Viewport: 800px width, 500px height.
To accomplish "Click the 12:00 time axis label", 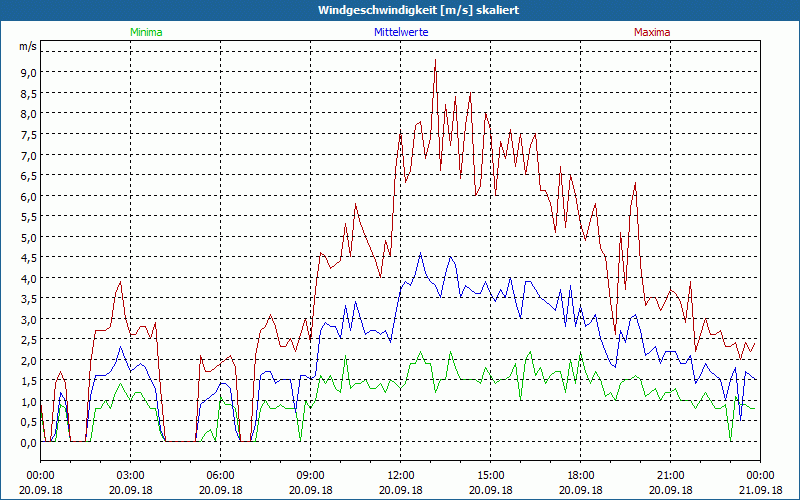I will (401, 476).
